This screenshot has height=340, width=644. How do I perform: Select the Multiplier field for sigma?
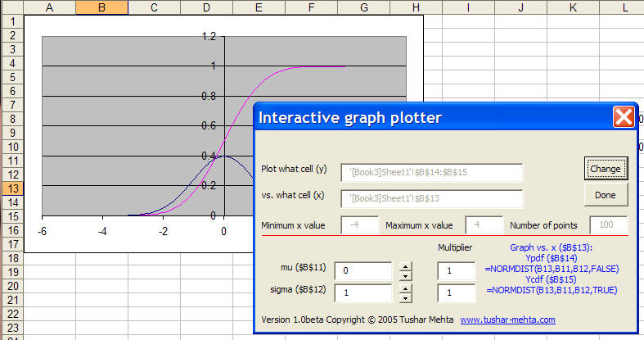tap(456, 293)
